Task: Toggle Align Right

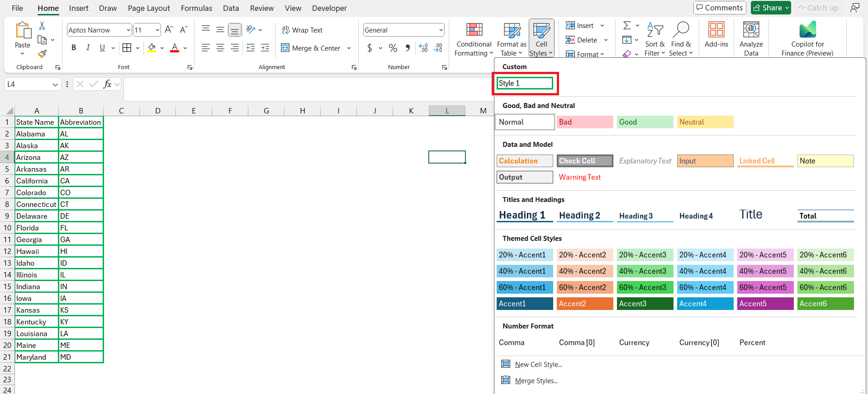Action: (234, 47)
